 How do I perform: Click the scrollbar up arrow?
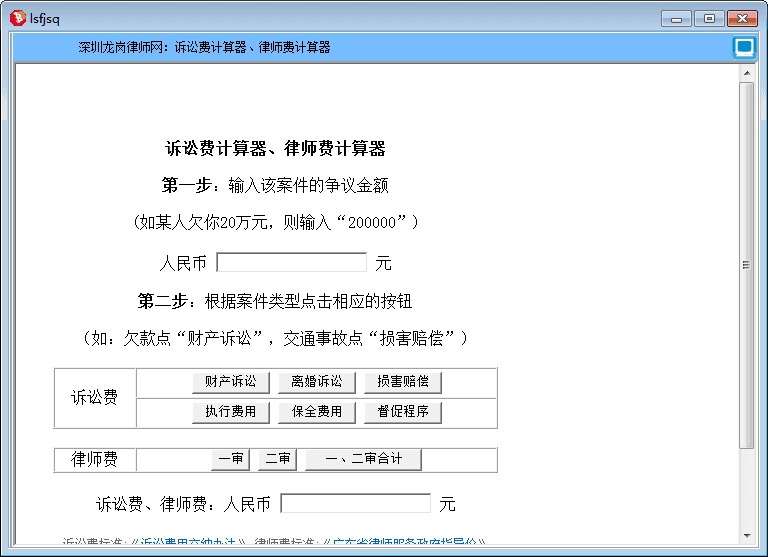[746, 73]
